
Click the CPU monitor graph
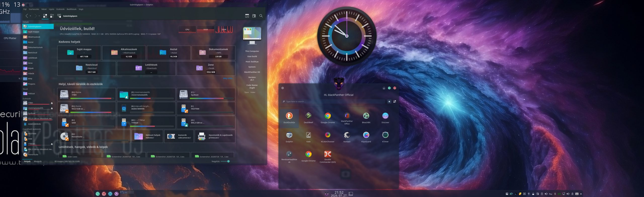[x=187, y=29]
